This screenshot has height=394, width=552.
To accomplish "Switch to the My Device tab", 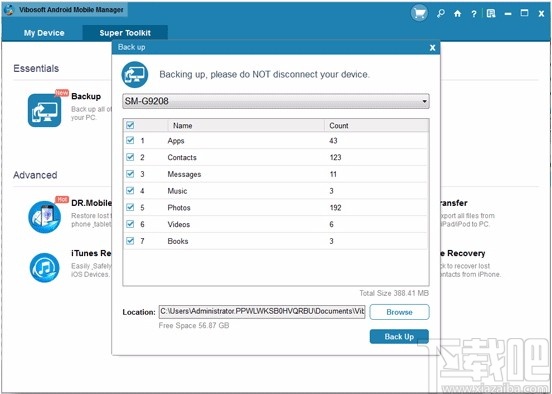I will coord(44,33).
